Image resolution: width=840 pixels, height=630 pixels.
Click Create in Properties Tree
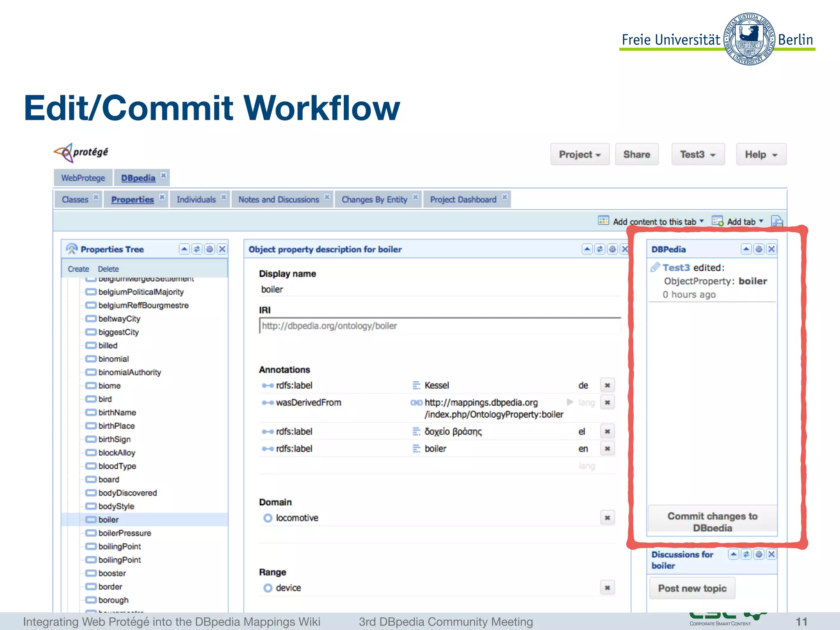pos(78,269)
